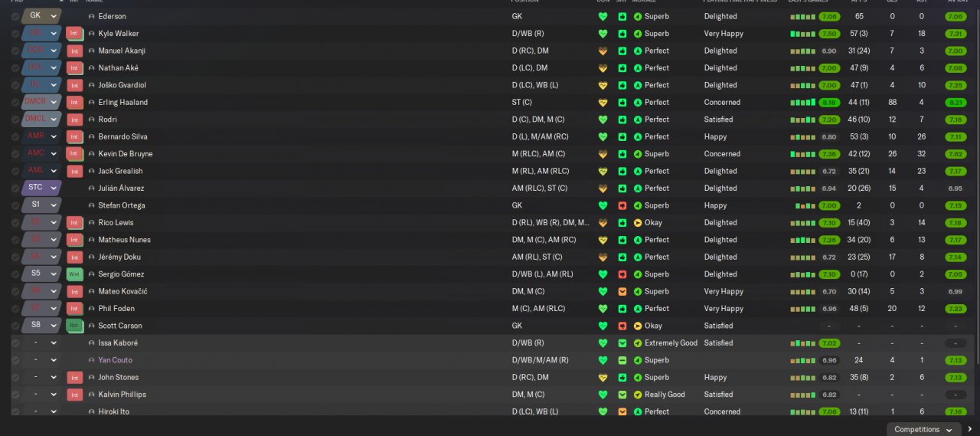Image resolution: width=980 pixels, height=436 pixels.
Task: Click Erling Haaland's Perfect morale icon
Action: click(x=638, y=102)
